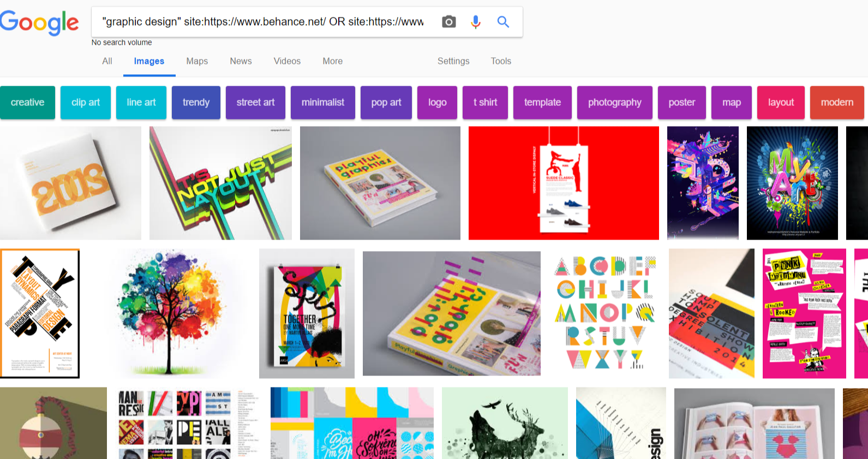Open the geometric colorful alphabet image
Image resolution: width=868 pixels, height=459 pixels.
pos(604,313)
